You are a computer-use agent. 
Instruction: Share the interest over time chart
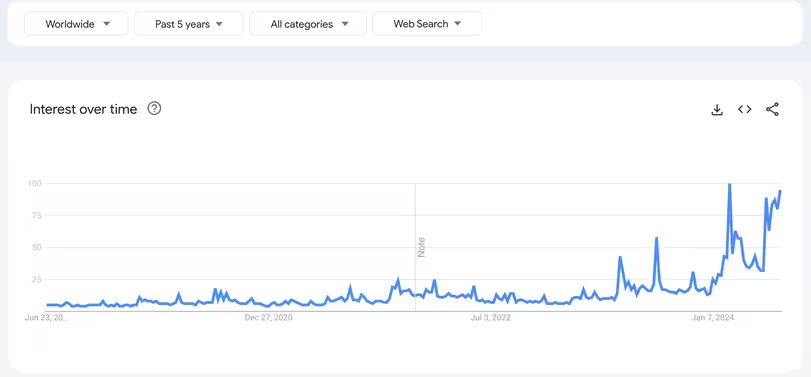click(x=772, y=109)
